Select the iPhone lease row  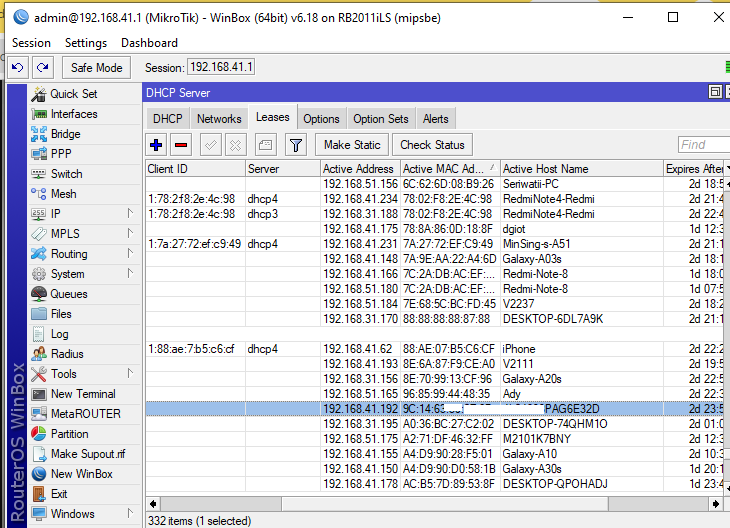(434, 349)
